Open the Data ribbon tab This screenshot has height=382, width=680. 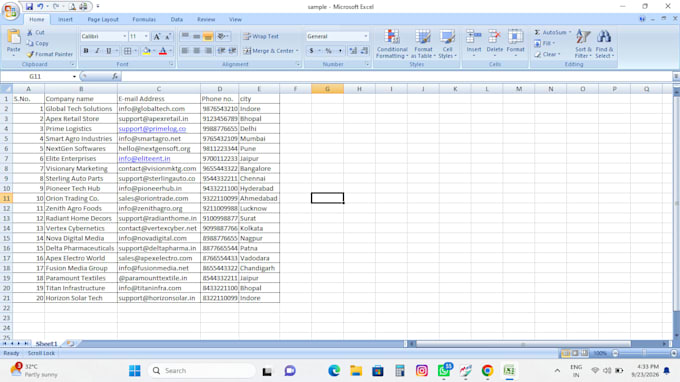[x=177, y=20]
